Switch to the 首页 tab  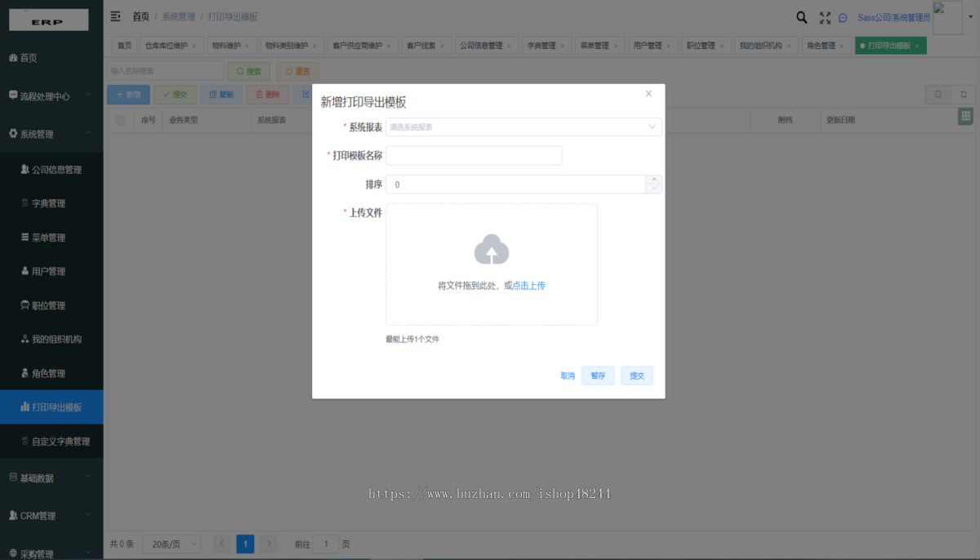pyautogui.click(x=124, y=46)
